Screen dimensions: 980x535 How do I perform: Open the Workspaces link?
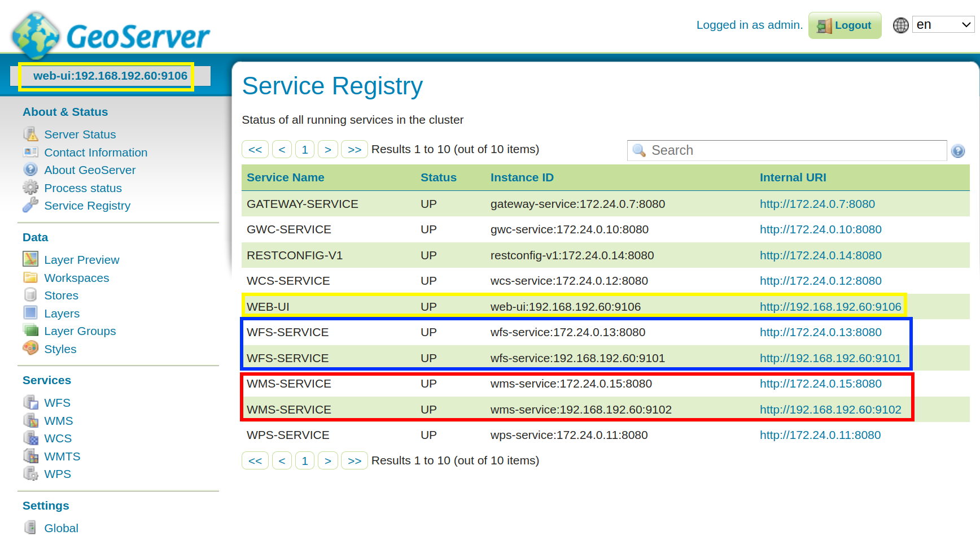pyautogui.click(x=77, y=278)
